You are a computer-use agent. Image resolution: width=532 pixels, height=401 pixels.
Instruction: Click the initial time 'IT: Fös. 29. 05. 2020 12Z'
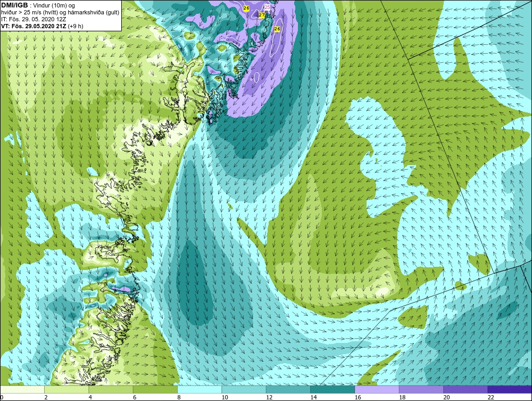click(x=33, y=19)
